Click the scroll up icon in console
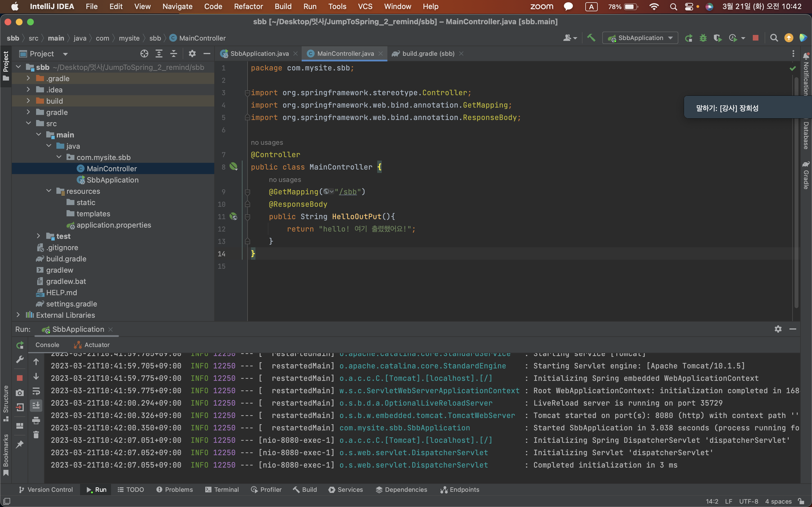Viewport: 812px width, 507px height. pos(36,360)
